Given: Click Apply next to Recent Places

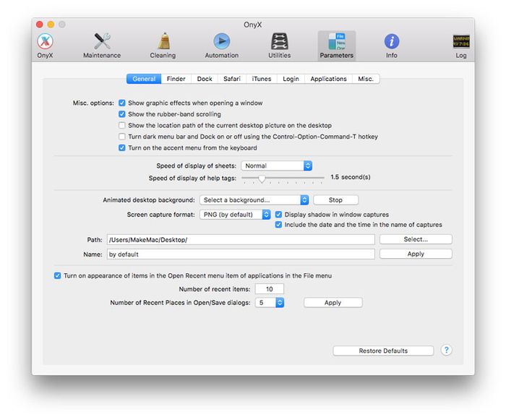Looking at the screenshot, I should pyautogui.click(x=333, y=303).
